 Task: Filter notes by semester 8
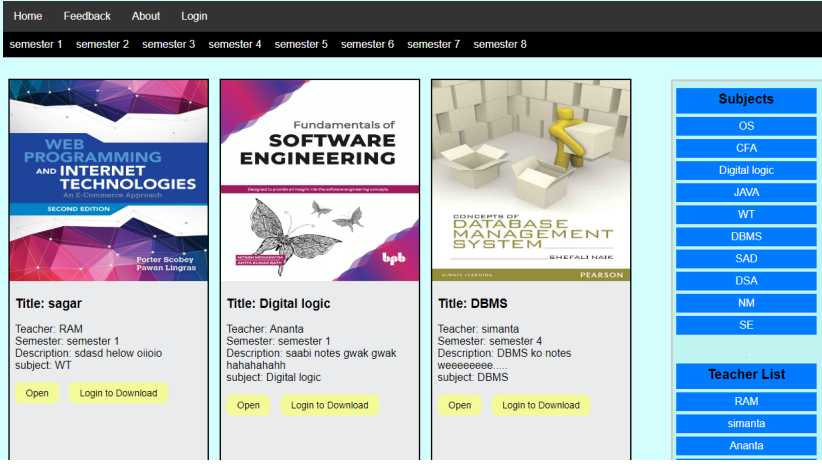(x=500, y=45)
